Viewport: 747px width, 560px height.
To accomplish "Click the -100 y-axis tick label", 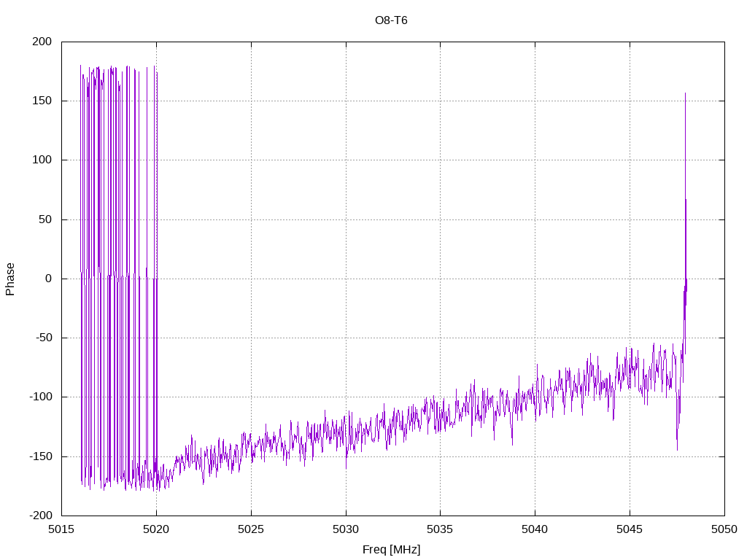I will pyautogui.click(x=39, y=397).
